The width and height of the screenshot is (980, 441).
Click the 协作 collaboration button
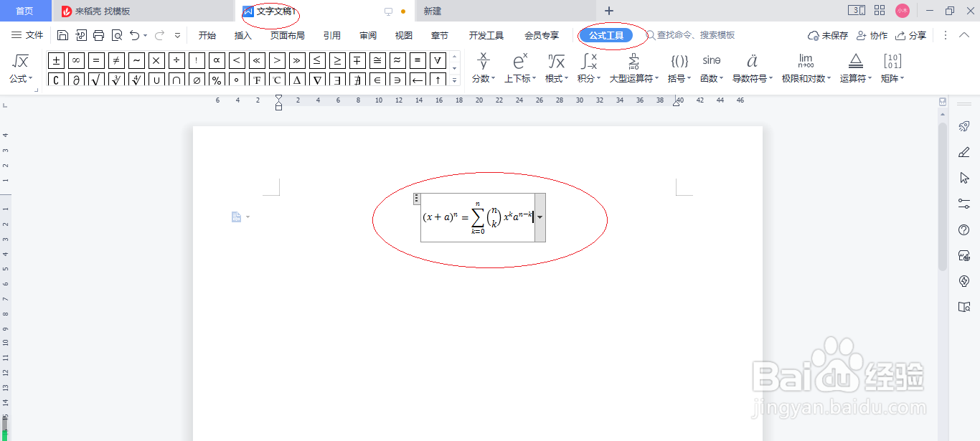872,34
